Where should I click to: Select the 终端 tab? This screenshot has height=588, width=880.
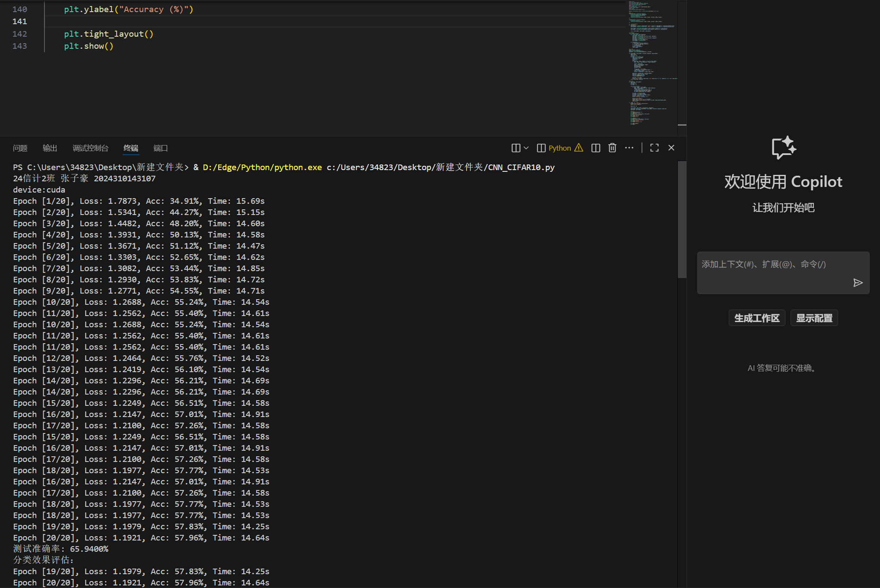(131, 148)
